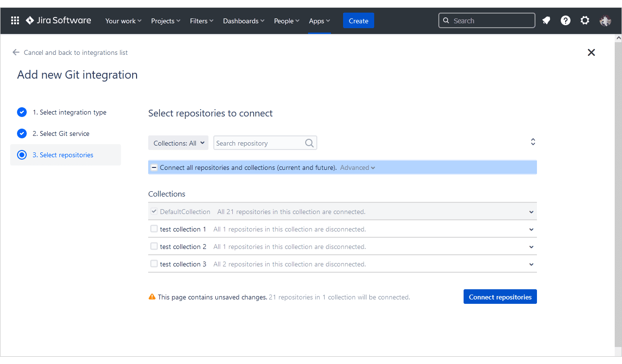Click the Connect repositories button
Screen dimensions: 622x364
(x=500, y=297)
